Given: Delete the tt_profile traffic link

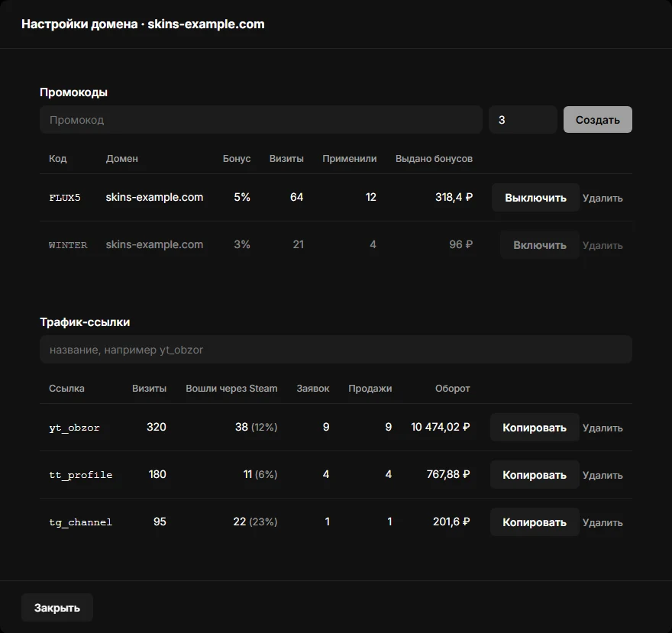Looking at the screenshot, I should [x=603, y=475].
